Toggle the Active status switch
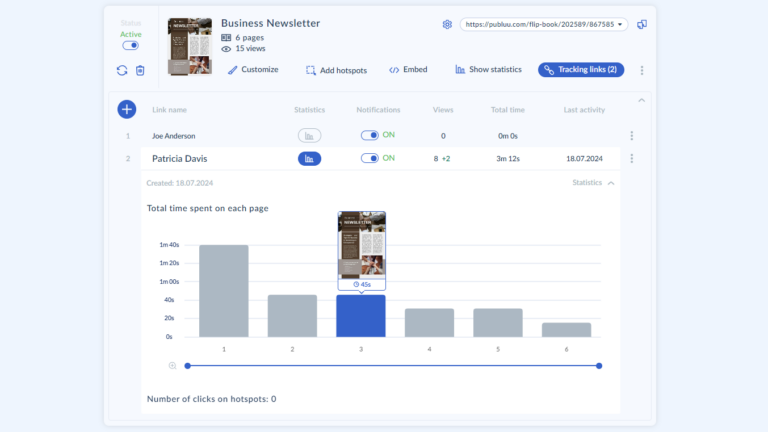 130,46
